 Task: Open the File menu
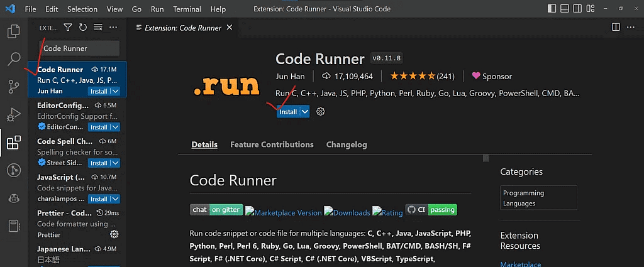coord(30,9)
